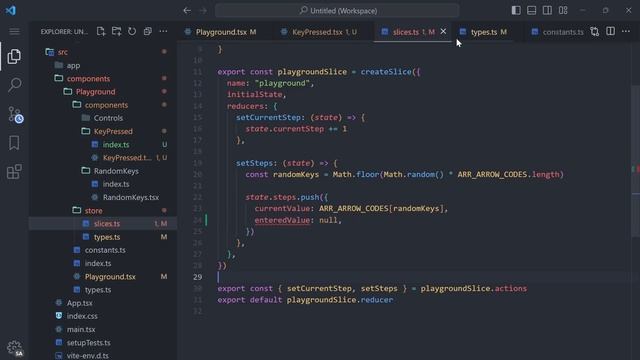Collapse the Playground folder

[95, 91]
